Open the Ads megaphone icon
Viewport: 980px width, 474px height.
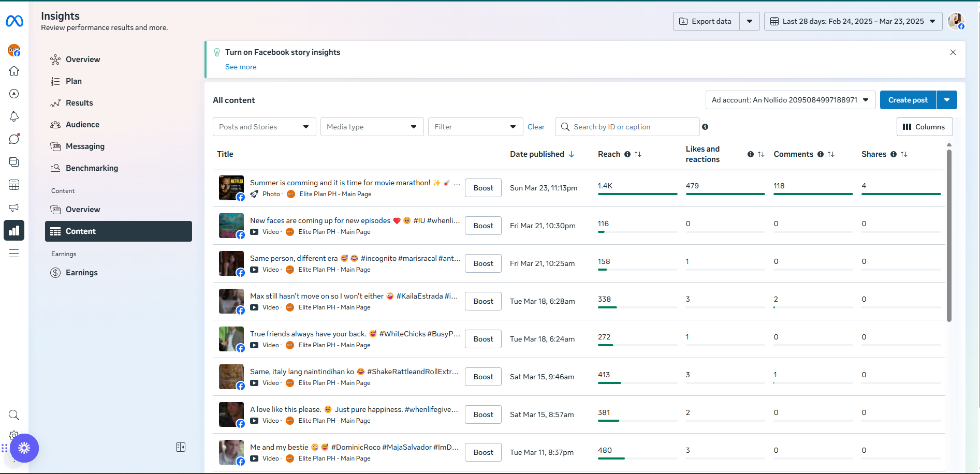[x=14, y=208]
